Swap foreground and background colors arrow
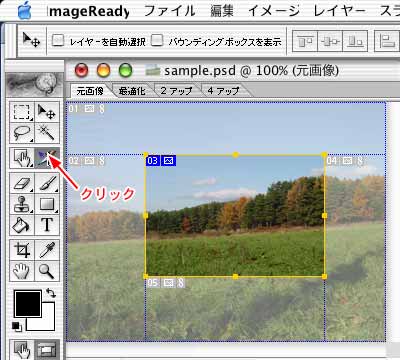Viewport: 400px width, 360px height. point(51,293)
